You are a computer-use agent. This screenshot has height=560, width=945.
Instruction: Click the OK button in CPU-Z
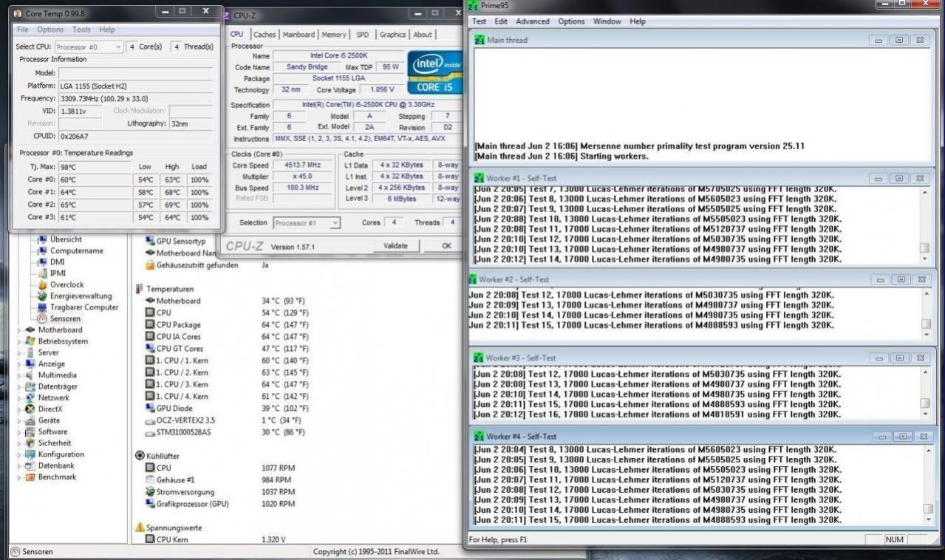click(446, 246)
